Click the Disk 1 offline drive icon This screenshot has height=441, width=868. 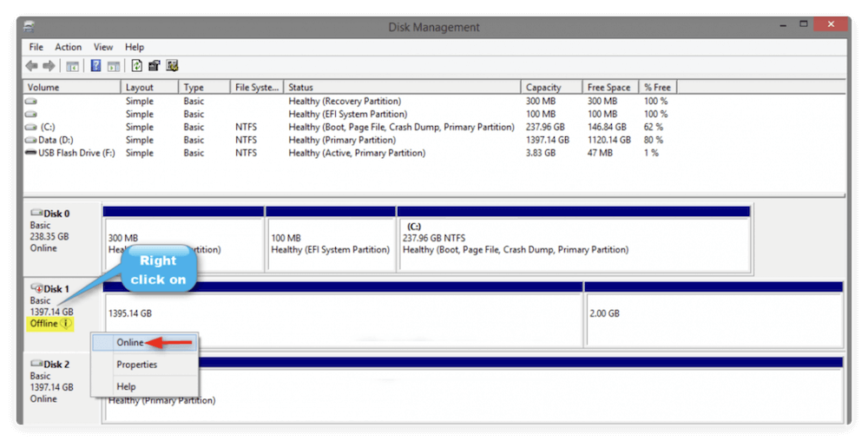click(x=36, y=287)
